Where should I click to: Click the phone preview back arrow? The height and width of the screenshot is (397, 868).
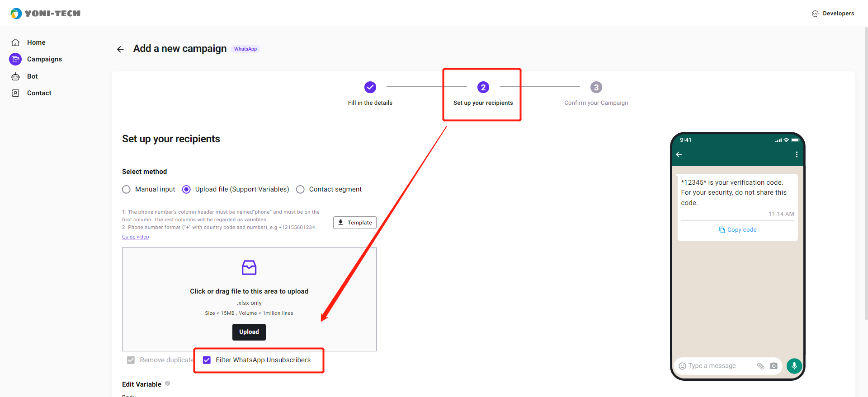point(679,154)
